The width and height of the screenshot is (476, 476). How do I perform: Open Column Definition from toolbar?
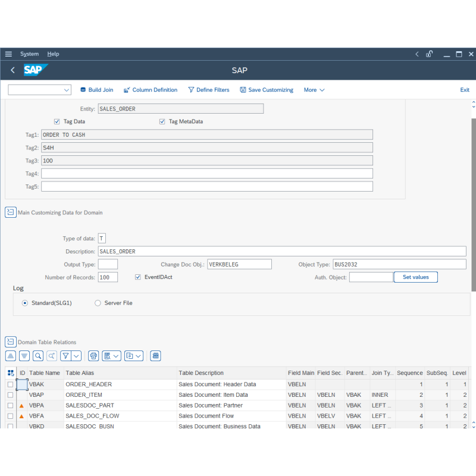(151, 90)
